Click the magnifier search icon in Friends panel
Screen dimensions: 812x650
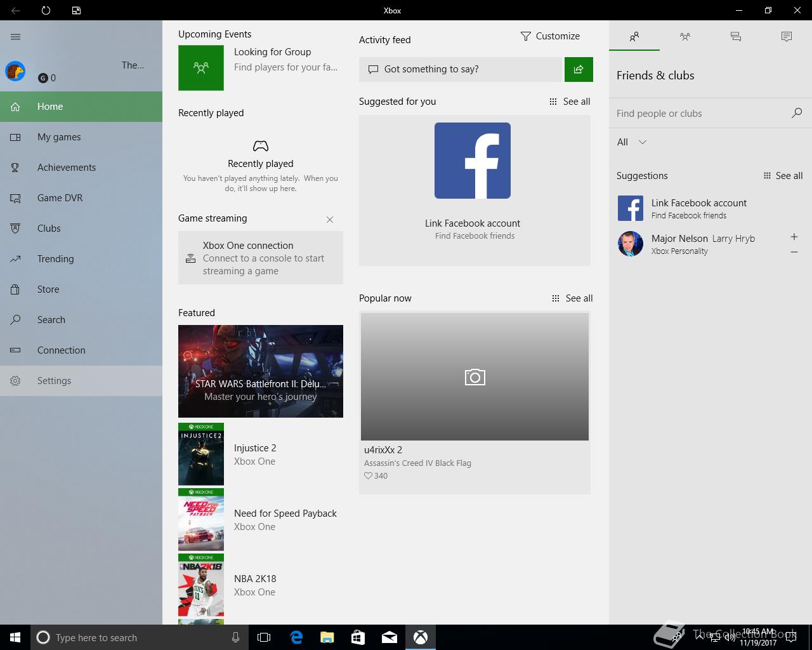click(x=797, y=113)
